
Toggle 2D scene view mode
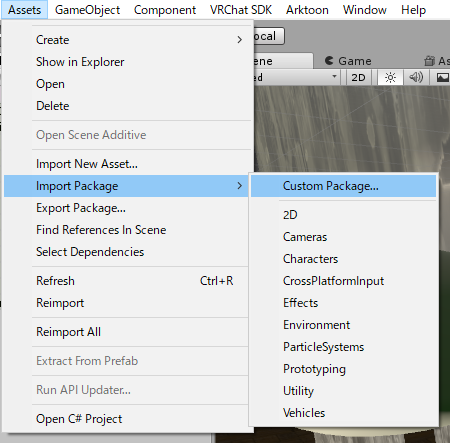(x=358, y=78)
